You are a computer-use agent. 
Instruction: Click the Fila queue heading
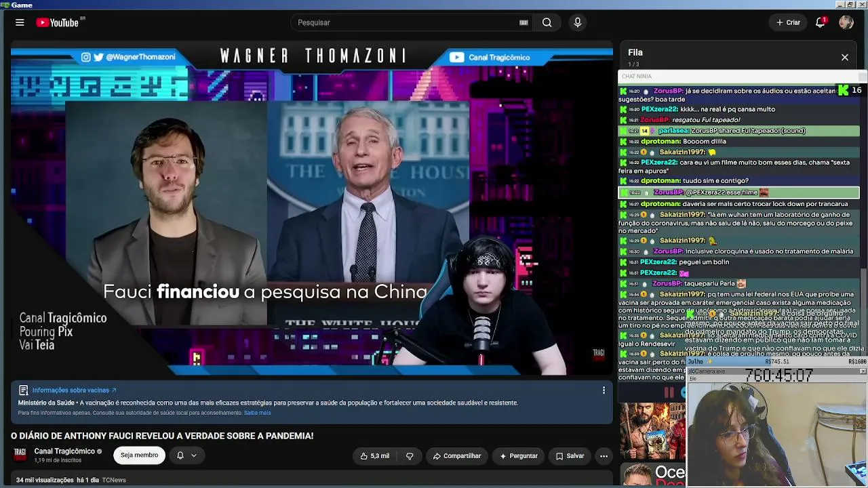(635, 52)
